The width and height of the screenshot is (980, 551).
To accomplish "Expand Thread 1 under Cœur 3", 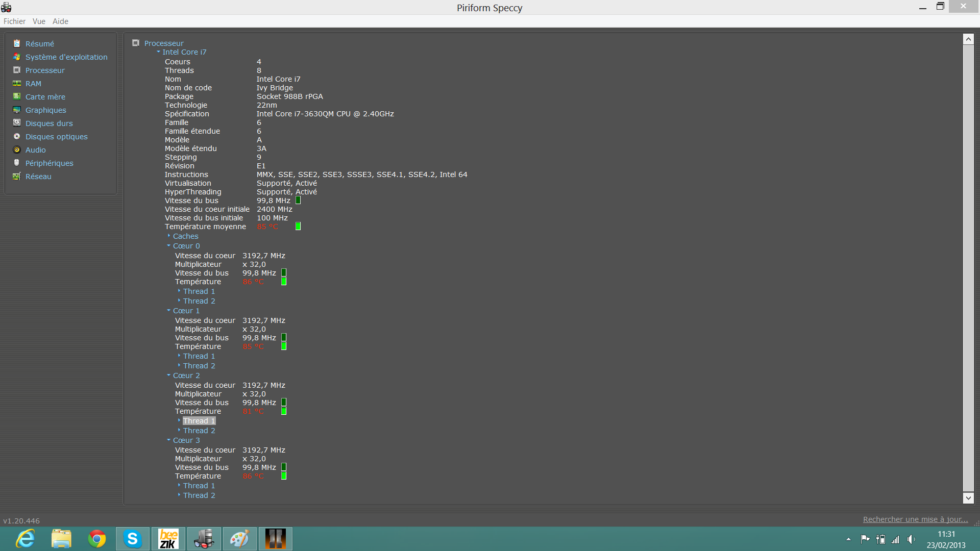I will [179, 485].
